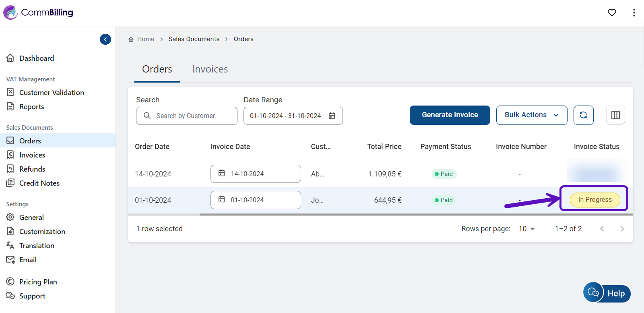Click the Generate Invoice button

click(x=450, y=115)
